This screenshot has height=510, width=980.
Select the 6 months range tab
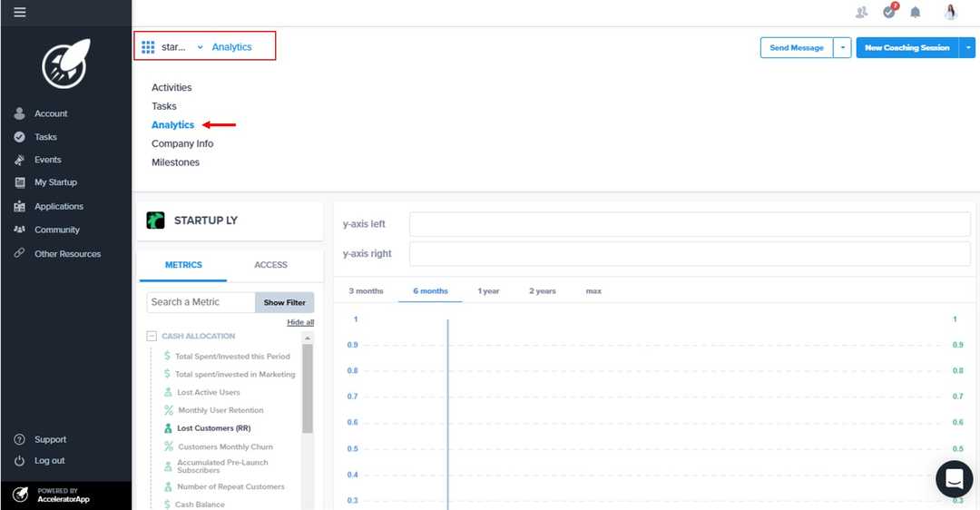click(431, 291)
